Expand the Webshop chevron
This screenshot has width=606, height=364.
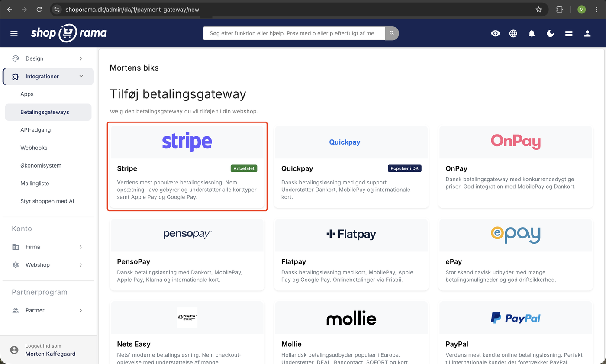tap(81, 265)
